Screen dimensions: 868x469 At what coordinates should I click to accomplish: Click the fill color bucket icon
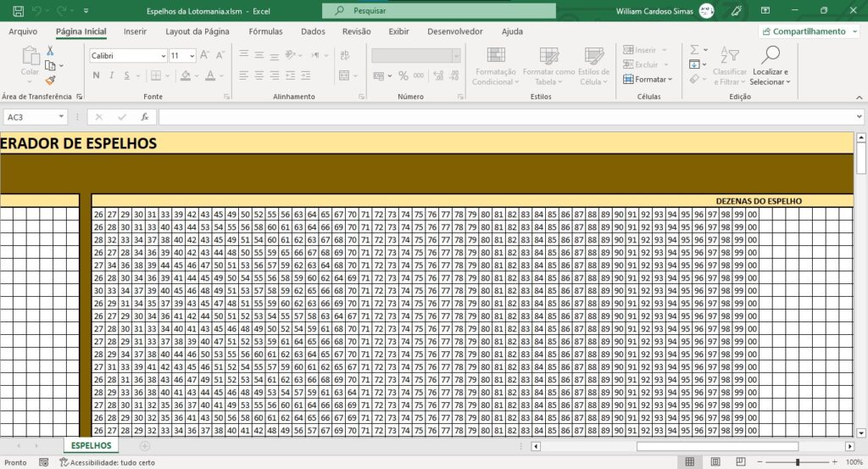pyautogui.click(x=186, y=75)
